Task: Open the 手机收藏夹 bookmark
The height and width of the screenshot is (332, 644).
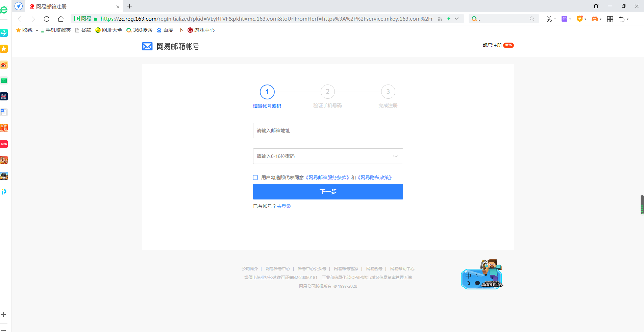Action: 56,30
